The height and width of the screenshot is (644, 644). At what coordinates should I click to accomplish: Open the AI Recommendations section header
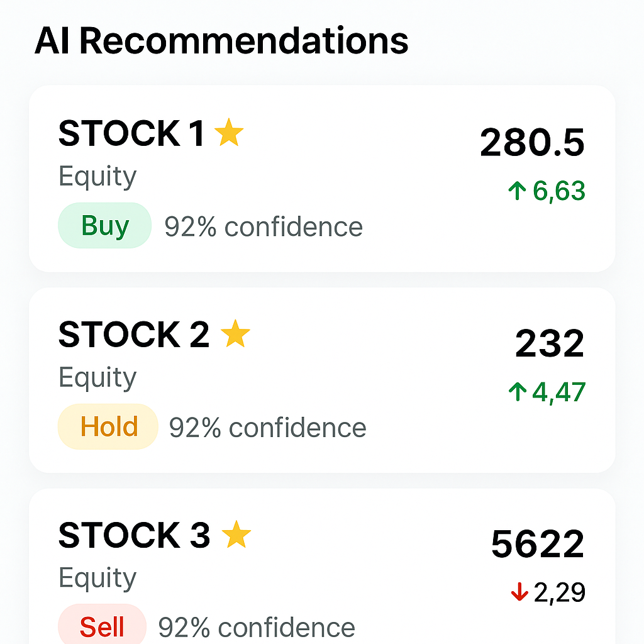[x=221, y=40]
